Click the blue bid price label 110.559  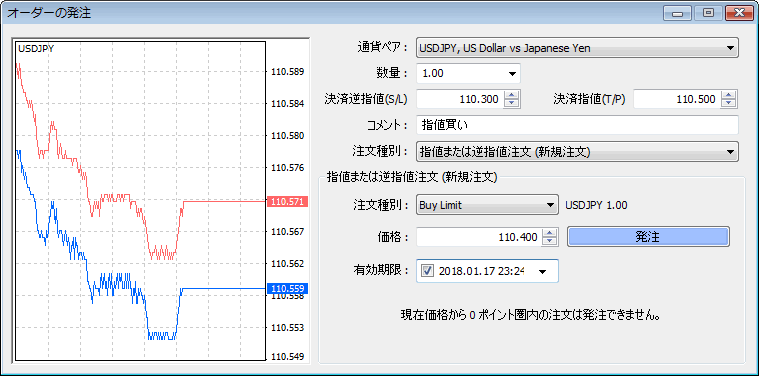click(287, 289)
